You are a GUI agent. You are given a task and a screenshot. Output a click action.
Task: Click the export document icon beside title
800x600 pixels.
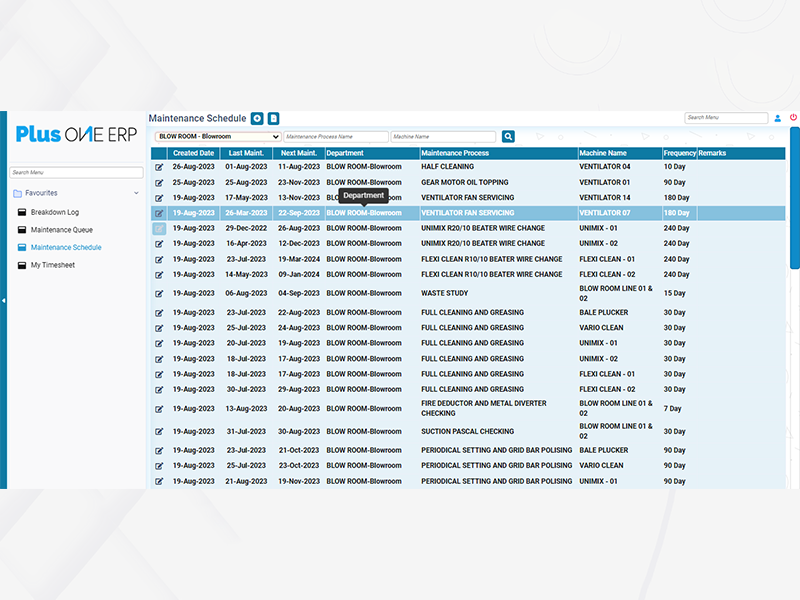273,119
